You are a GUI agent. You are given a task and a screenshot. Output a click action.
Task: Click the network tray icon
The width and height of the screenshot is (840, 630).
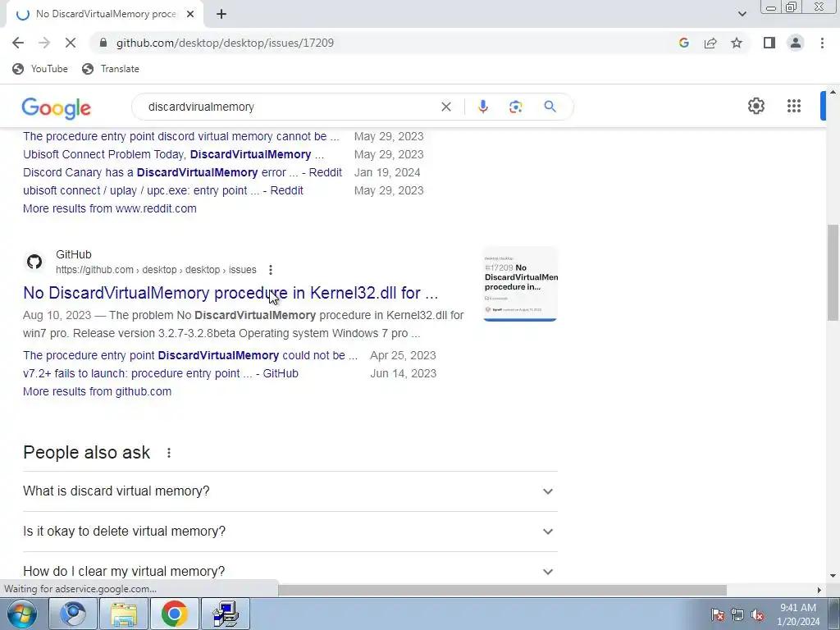point(737,615)
